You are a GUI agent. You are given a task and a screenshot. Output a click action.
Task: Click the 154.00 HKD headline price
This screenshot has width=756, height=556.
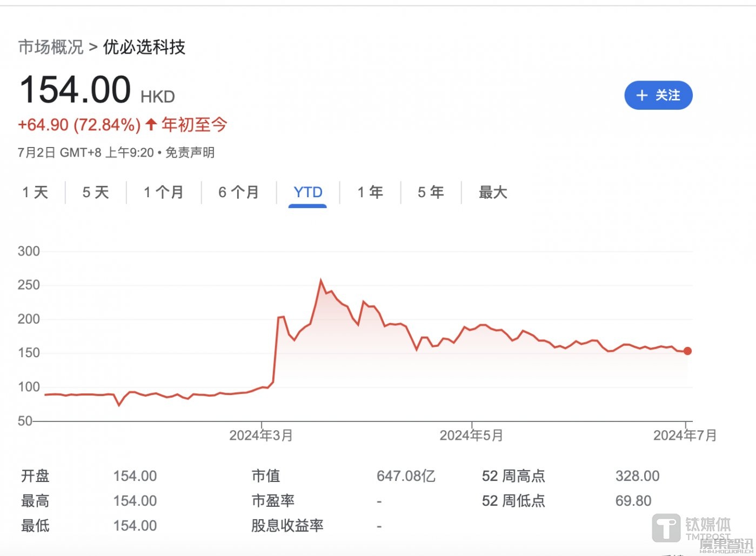97,90
